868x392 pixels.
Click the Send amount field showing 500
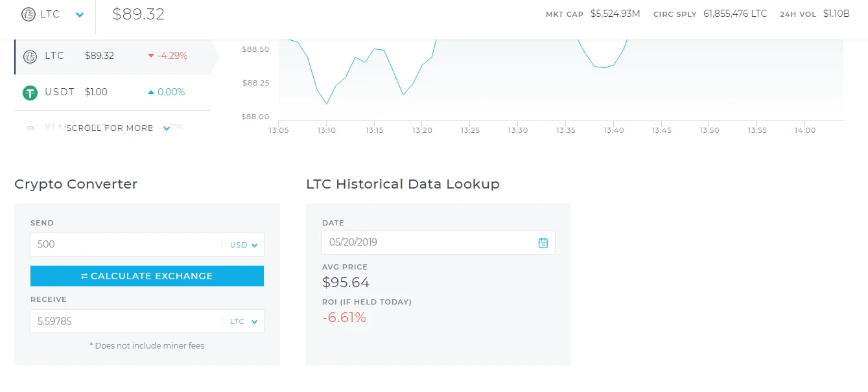pos(123,245)
